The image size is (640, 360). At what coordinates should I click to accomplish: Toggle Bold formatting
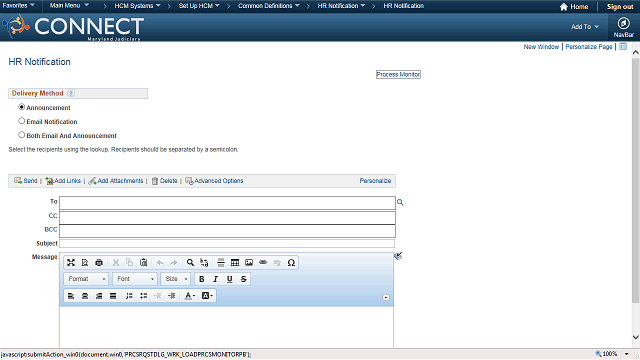point(202,279)
